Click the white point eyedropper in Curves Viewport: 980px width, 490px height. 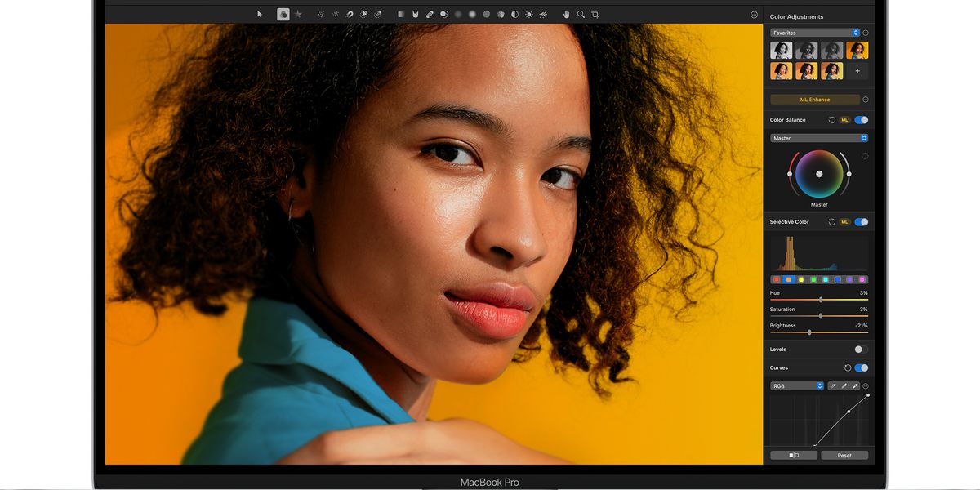(856, 385)
